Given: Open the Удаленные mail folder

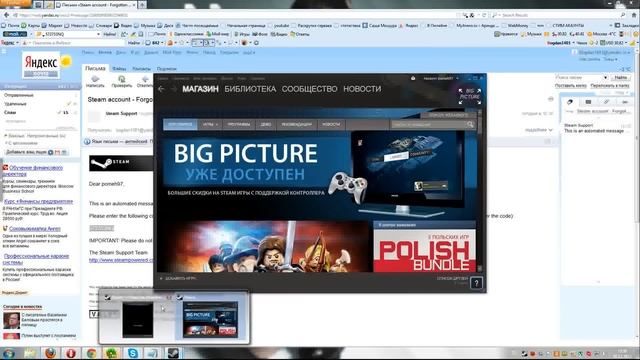Looking at the screenshot, I should pos(15,104).
